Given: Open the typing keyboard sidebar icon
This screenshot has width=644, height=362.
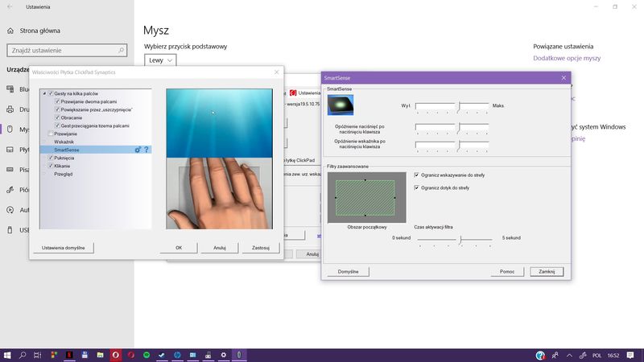Looking at the screenshot, I should tap(10, 170).
